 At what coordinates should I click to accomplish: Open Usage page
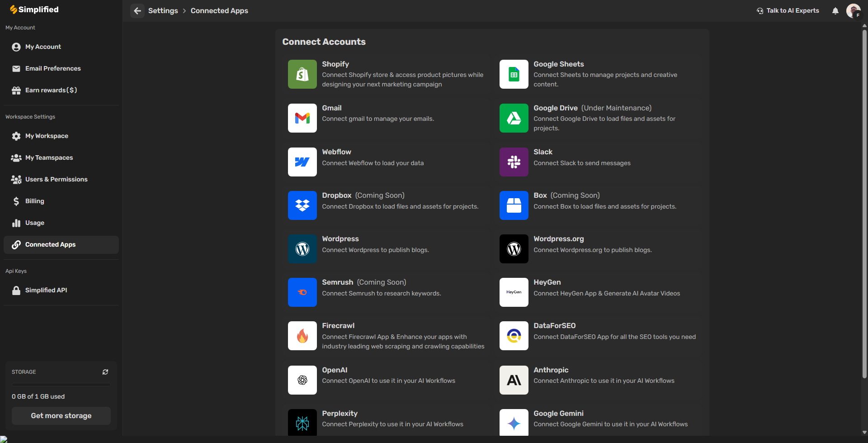(61, 223)
